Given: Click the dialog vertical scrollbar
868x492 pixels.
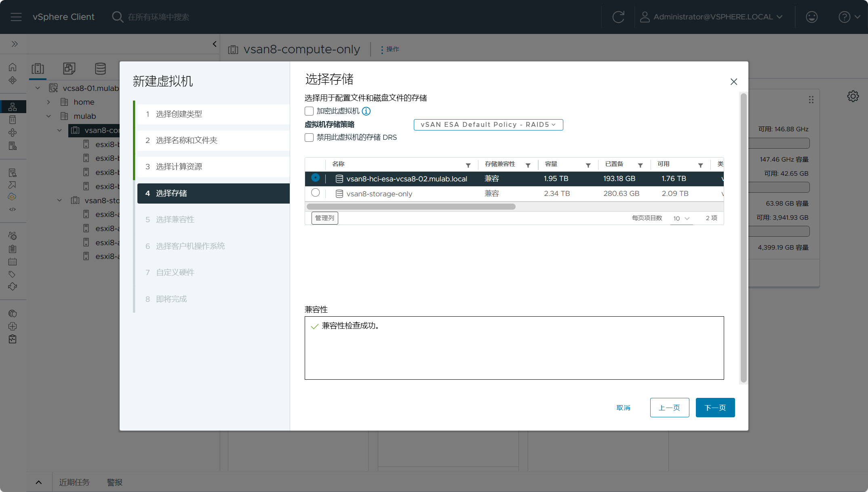Looking at the screenshot, I should click(x=743, y=238).
